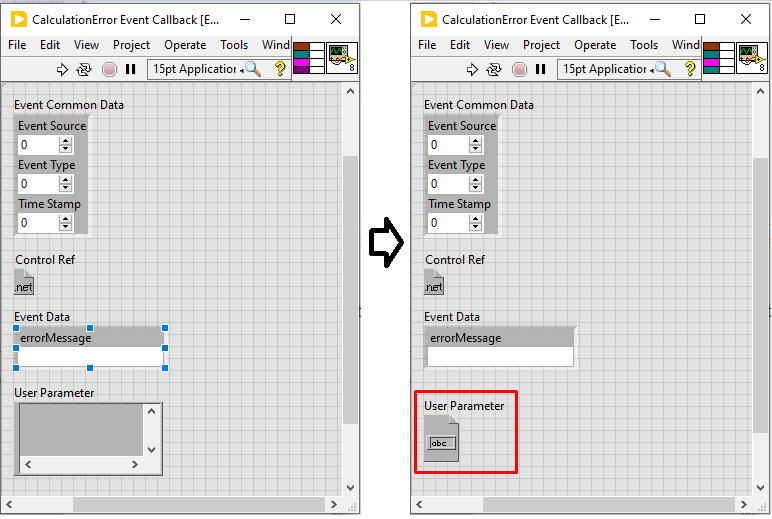Screen dimensions: 772x519
Task: Click Run Continuously icon in right window
Action: 494,69
